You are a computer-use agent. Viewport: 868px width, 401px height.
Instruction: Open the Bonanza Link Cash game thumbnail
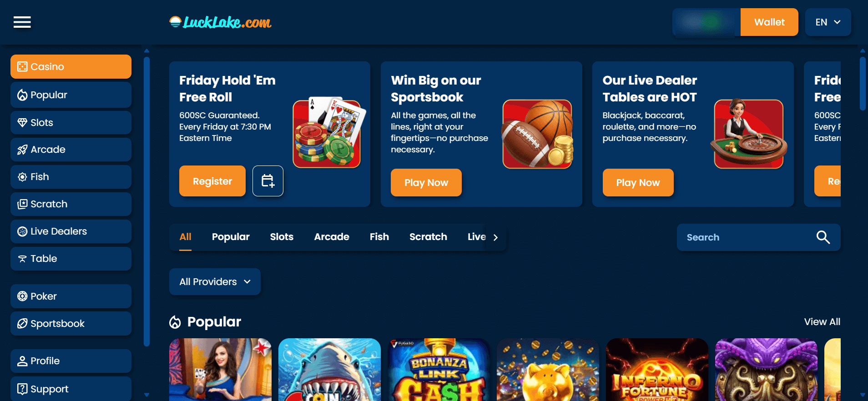439,370
